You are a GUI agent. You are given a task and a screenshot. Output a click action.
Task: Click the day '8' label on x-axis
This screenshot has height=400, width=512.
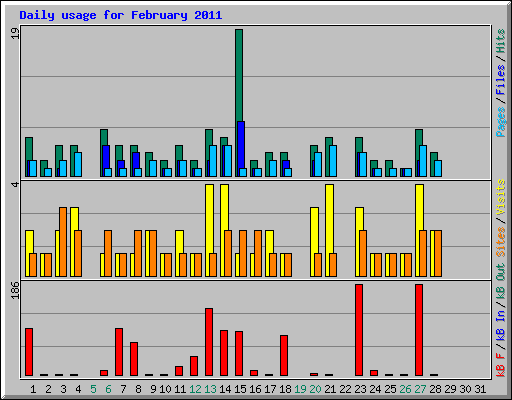(138, 389)
